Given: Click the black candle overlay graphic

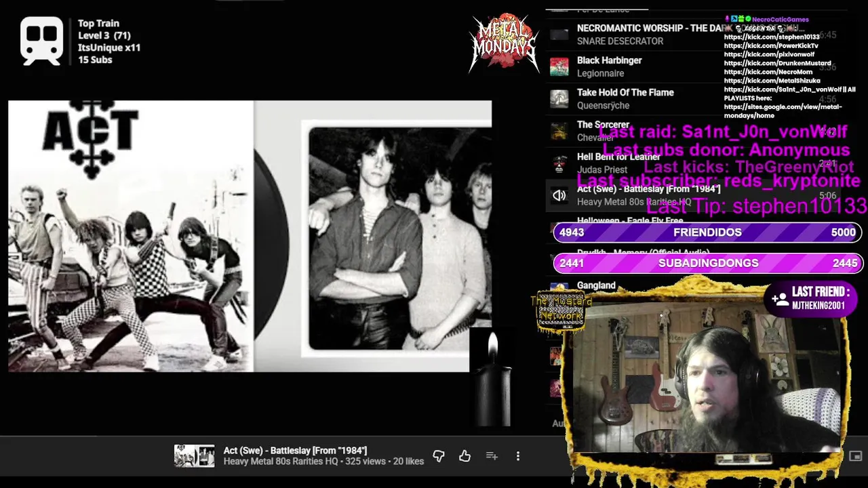Looking at the screenshot, I should click(492, 380).
